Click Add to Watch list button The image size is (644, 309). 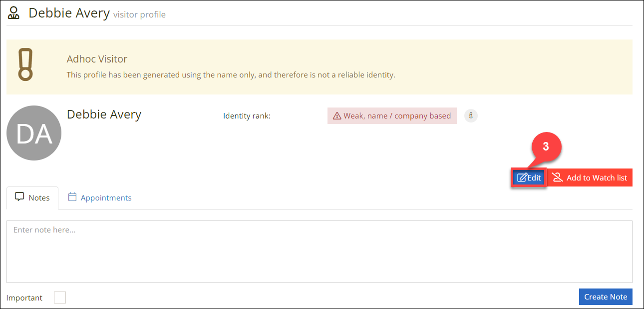(590, 177)
